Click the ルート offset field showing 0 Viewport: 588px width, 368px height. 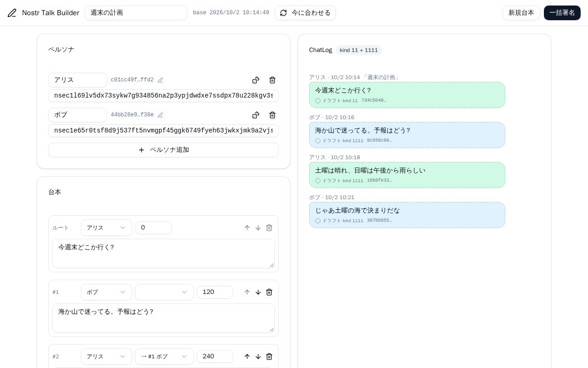point(153,228)
